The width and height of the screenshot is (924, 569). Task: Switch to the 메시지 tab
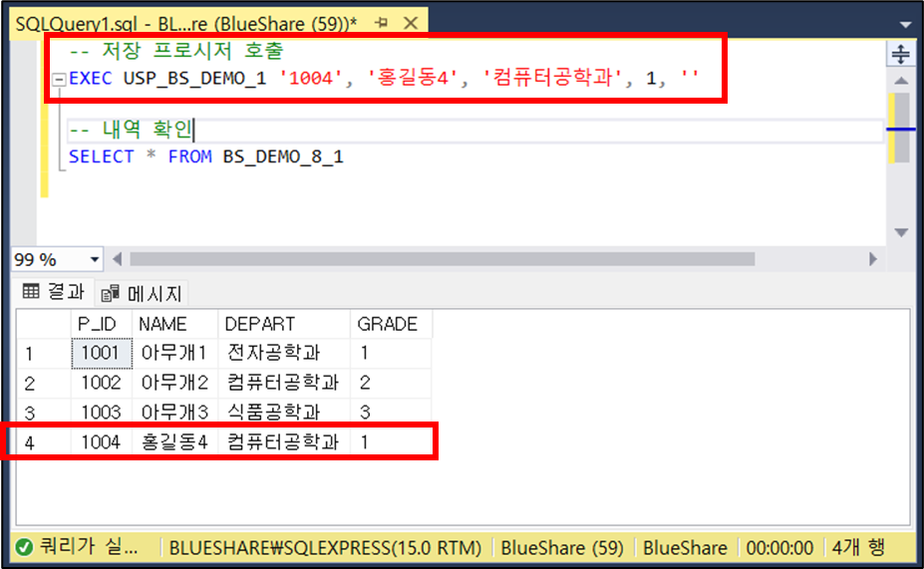142,293
